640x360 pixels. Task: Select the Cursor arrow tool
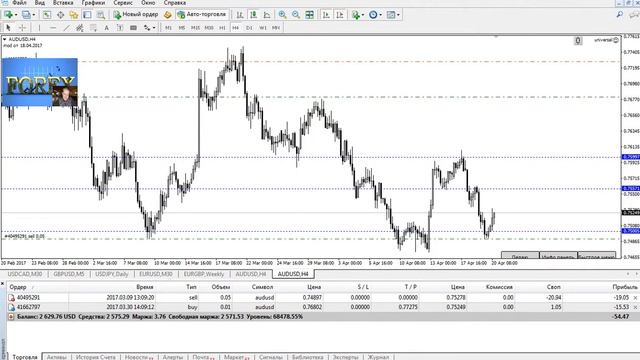click(x=8, y=28)
